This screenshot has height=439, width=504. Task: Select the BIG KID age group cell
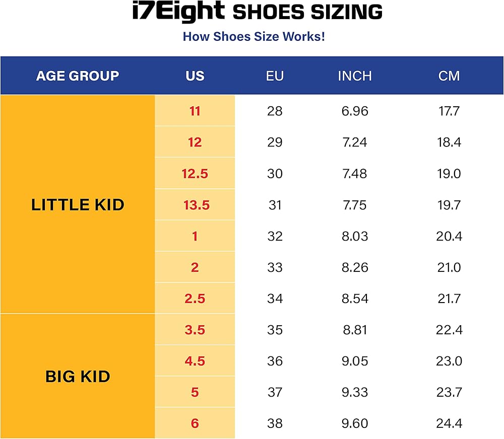(78, 377)
